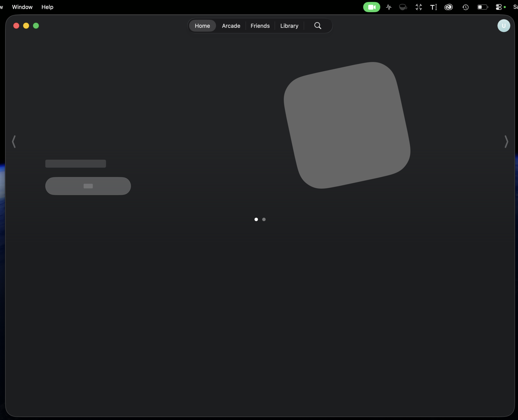Screen dimensions: 518x420
Task: Open the Time Machine menu bar icon
Action: click(465, 7)
